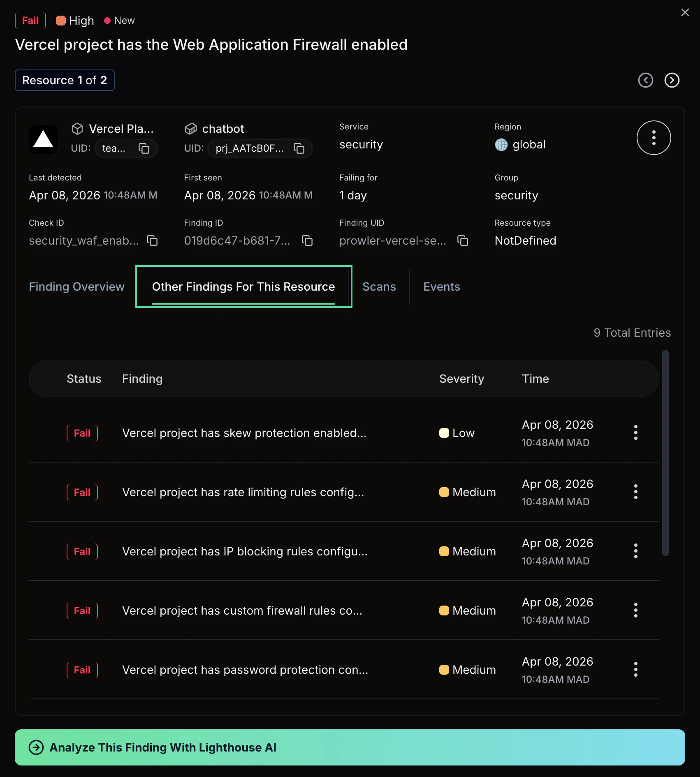Open resource actions kebab menu
The image size is (700, 777).
pos(654,138)
